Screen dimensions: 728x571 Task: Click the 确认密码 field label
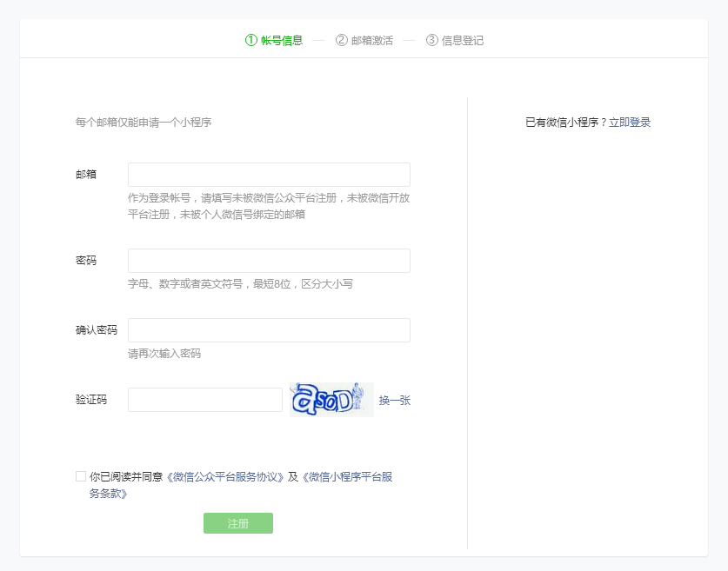[x=97, y=330]
